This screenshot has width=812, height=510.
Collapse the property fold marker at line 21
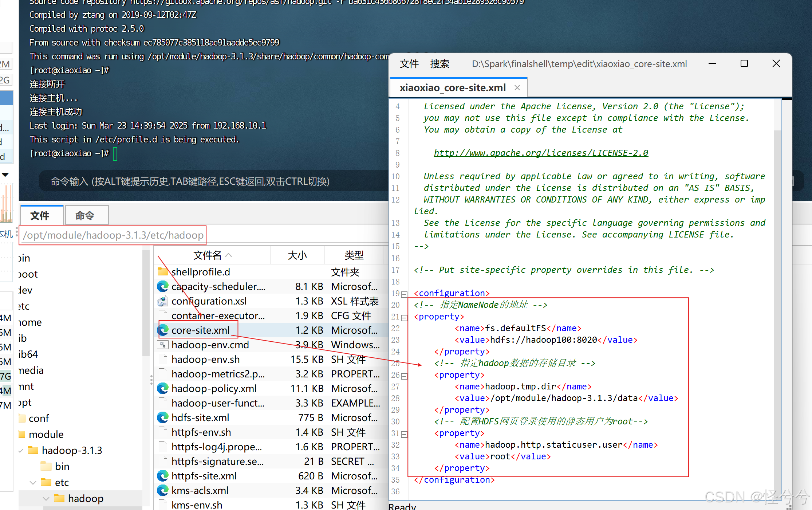[404, 317]
